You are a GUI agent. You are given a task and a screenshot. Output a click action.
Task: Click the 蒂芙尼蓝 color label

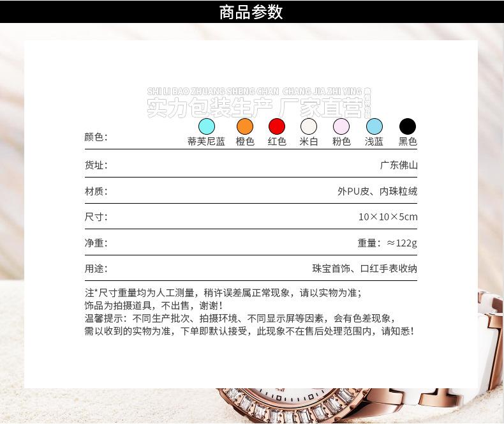206,142
